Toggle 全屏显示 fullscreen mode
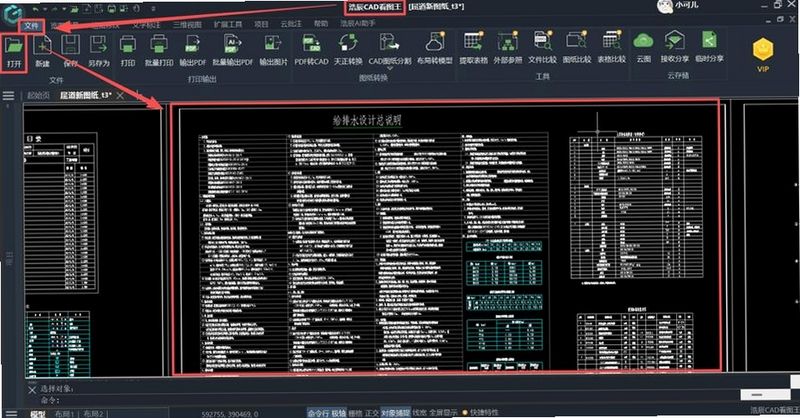The height and width of the screenshot is (418, 800). (x=443, y=412)
